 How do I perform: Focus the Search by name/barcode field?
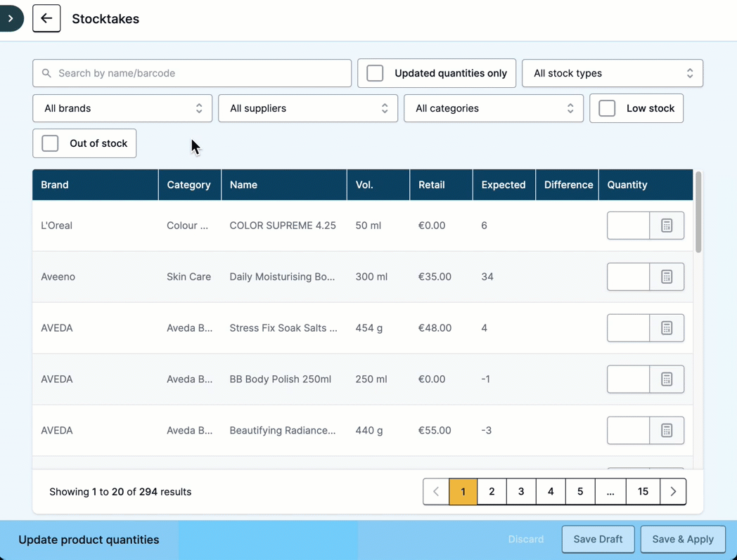(192, 73)
